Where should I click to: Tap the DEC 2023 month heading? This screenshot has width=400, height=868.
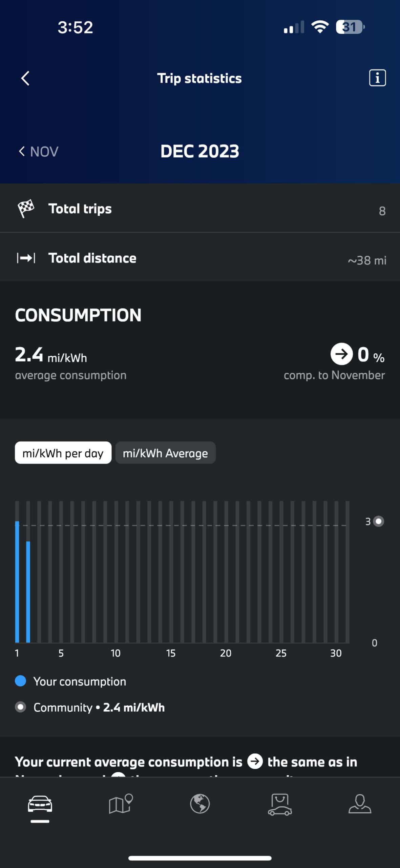point(200,151)
